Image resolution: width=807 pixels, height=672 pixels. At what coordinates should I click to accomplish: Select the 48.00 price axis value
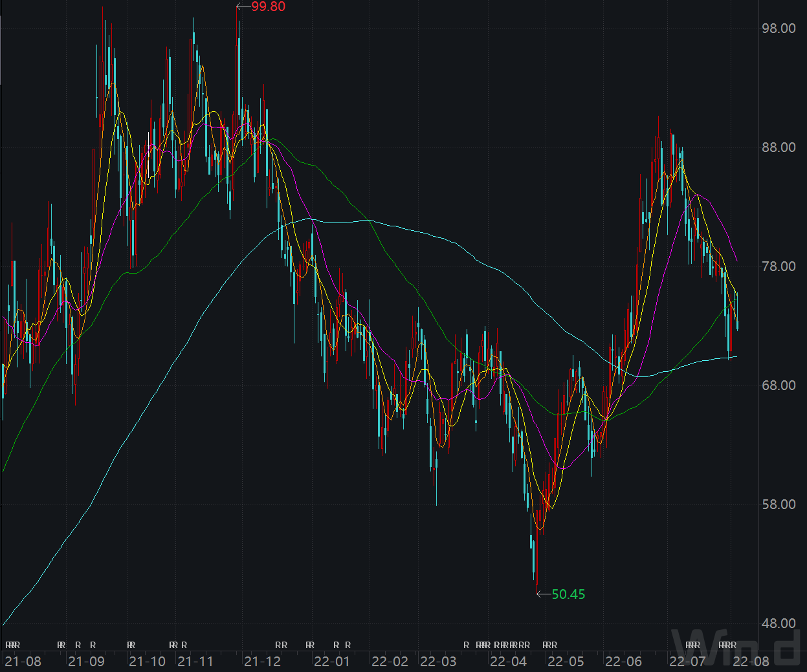click(x=779, y=623)
